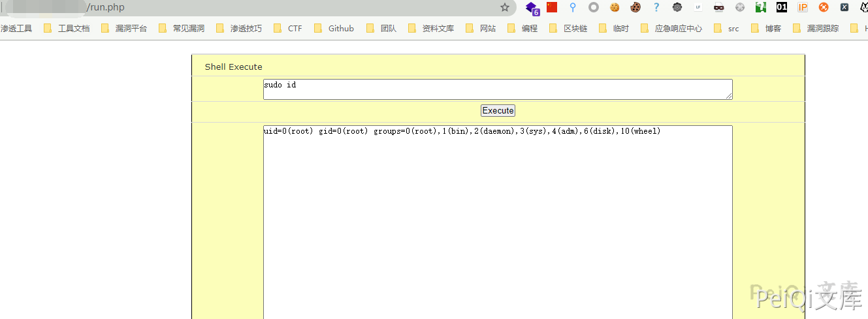Image resolution: width=868 pixels, height=319 pixels.
Task: Click the black 01 extension icon
Action: click(x=782, y=7)
